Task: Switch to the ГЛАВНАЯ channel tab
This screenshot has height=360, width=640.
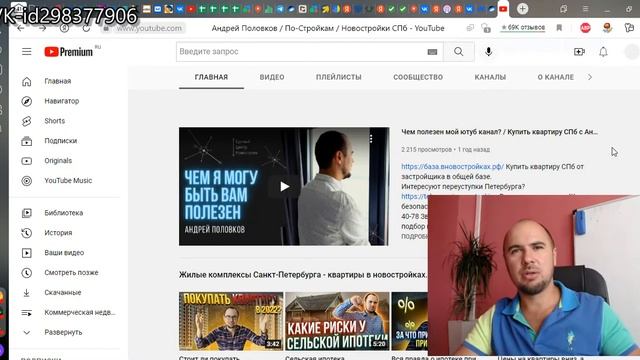Action: tap(211, 77)
